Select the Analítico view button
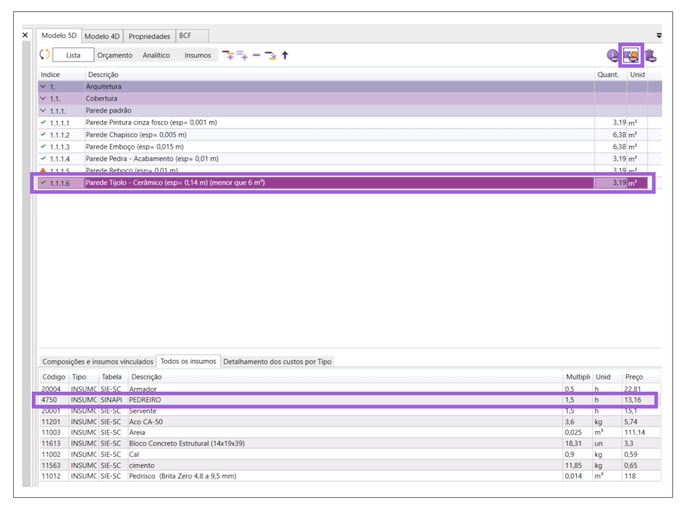 [x=156, y=55]
